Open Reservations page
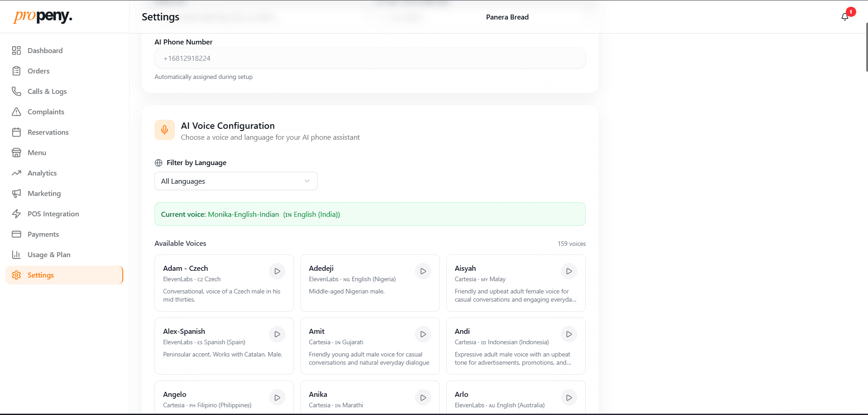The image size is (868, 415). coord(64,132)
